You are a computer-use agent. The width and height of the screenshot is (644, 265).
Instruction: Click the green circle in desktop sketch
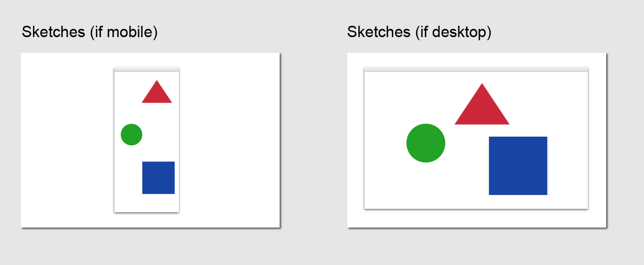coord(426,143)
